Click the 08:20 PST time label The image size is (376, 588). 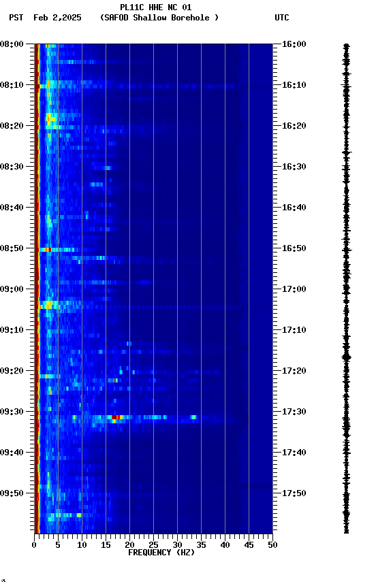(12, 126)
